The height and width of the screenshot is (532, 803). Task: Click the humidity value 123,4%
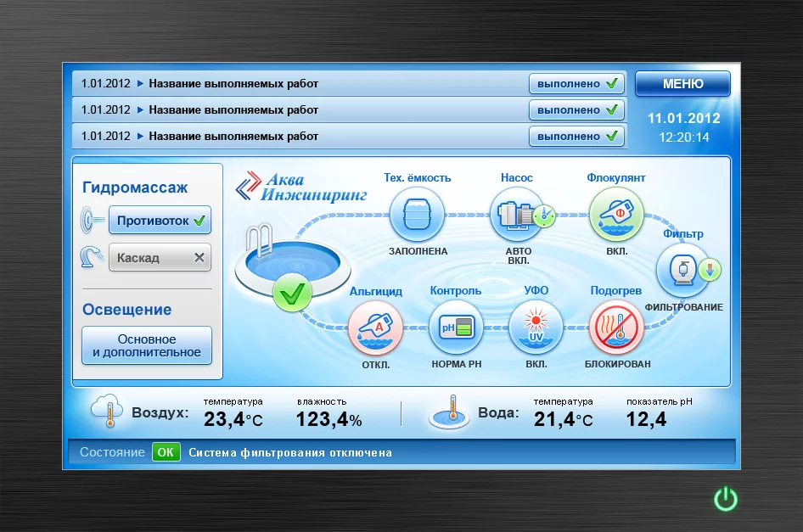pos(328,419)
